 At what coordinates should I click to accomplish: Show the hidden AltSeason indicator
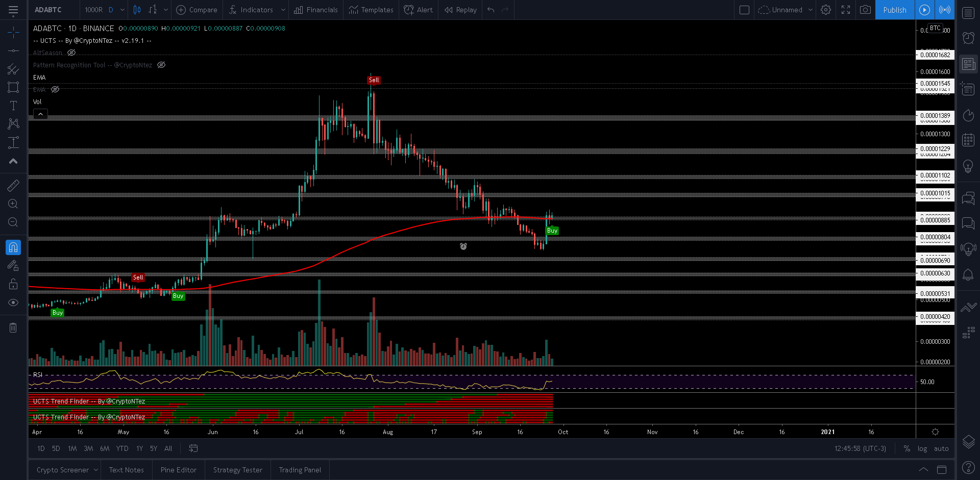pyautogui.click(x=72, y=53)
